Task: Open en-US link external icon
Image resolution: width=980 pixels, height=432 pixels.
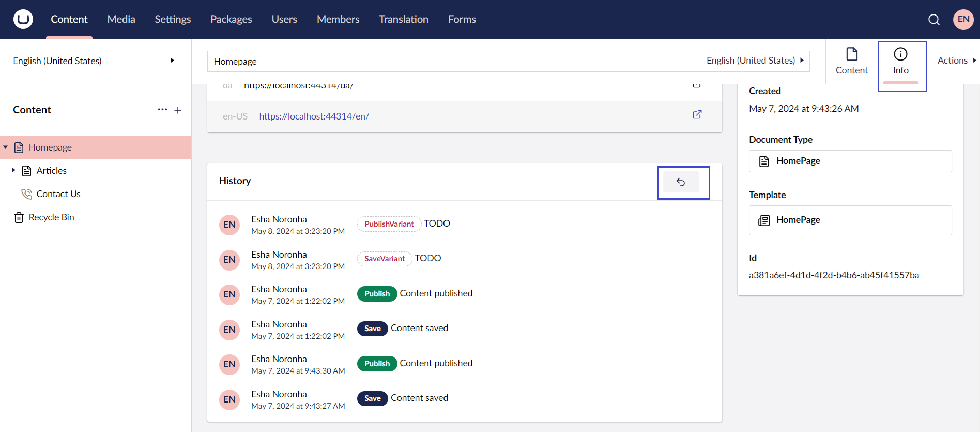Action: tap(697, 115)
